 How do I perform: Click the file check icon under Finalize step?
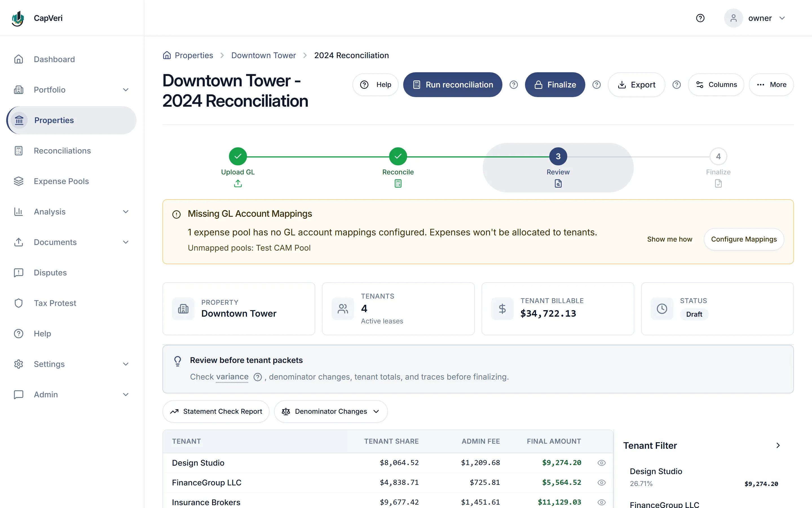718,183
